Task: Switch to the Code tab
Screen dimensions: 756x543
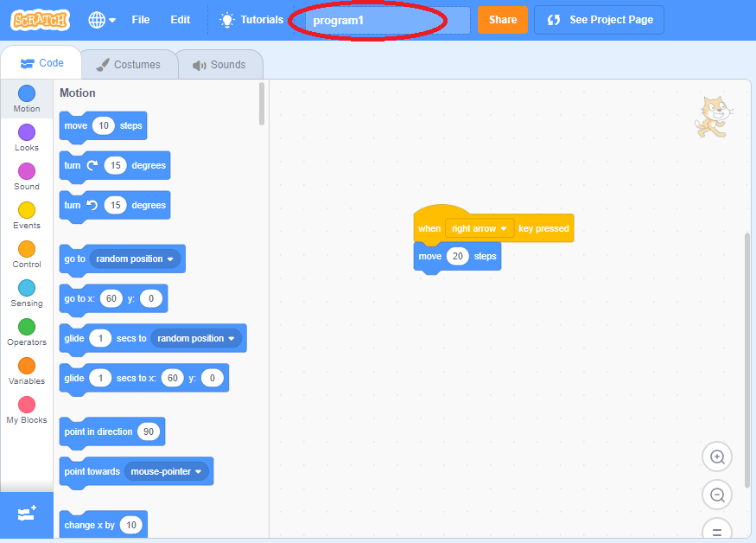Action: coord(42,63)
